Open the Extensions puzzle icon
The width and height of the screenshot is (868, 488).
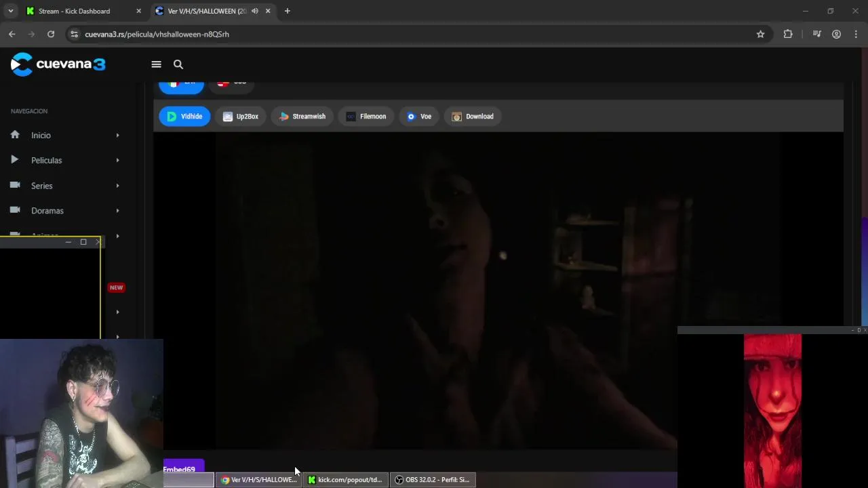[788, 34]
